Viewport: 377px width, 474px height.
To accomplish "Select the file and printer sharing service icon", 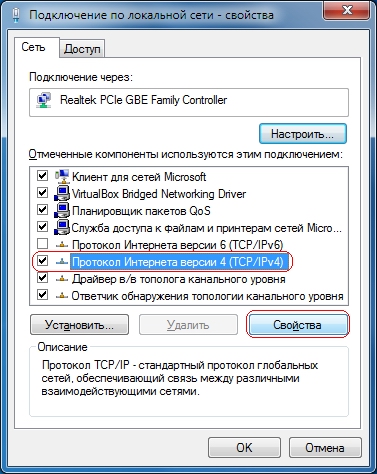I will 62,227.
